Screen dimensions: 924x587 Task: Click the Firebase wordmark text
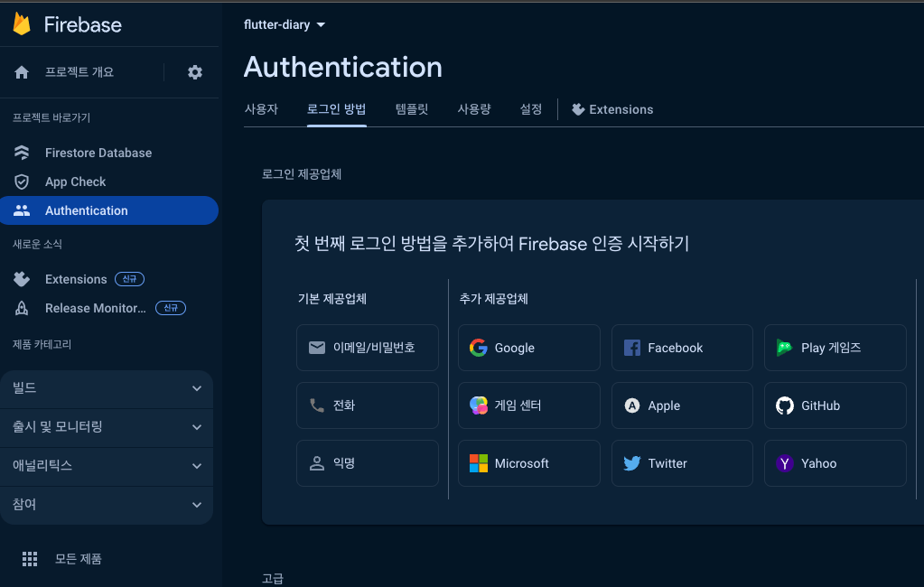83,24
